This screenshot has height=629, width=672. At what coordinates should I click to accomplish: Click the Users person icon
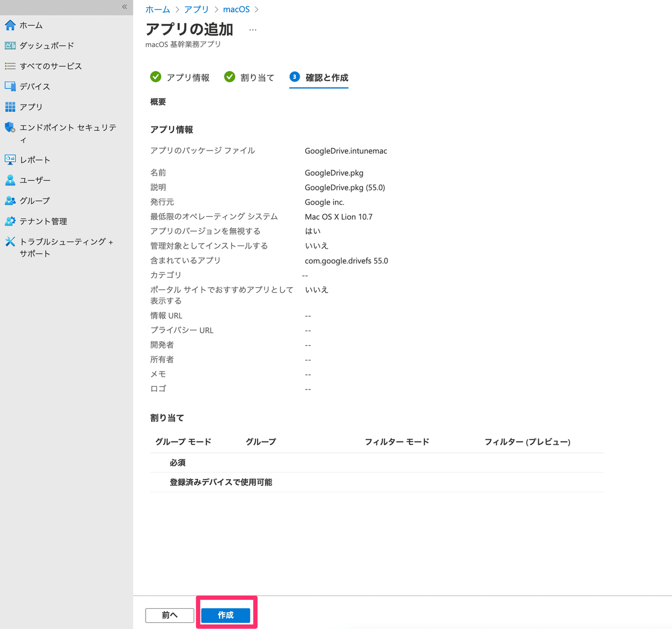[x=10, y=180]
